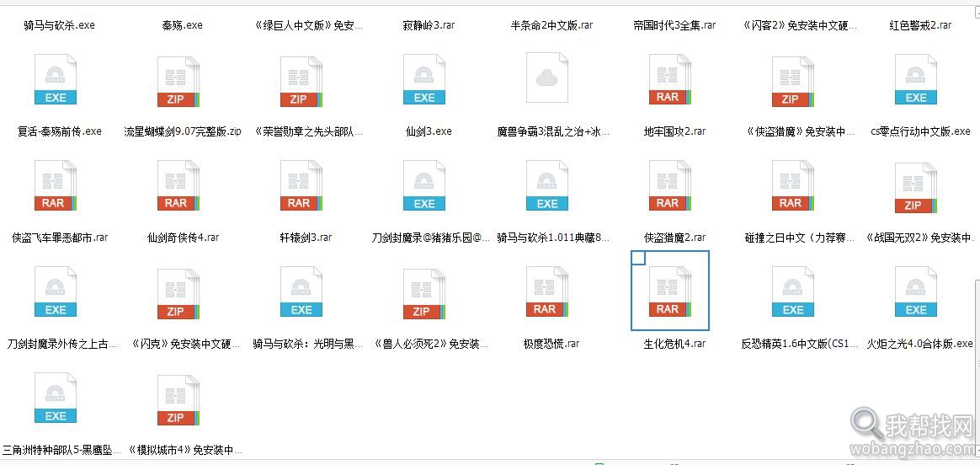This screenshot has height=465, width=980.
Task: Select the 《模拟城市4》免安装 ZIP thumbnail
Action: [178, 400]
